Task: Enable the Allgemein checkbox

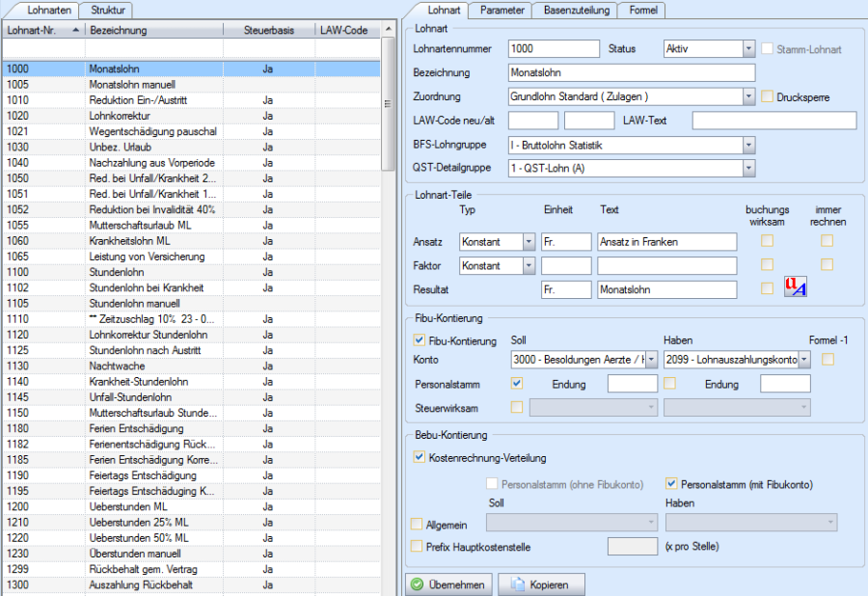Action: pyautogui.click(x=417, y=524)
